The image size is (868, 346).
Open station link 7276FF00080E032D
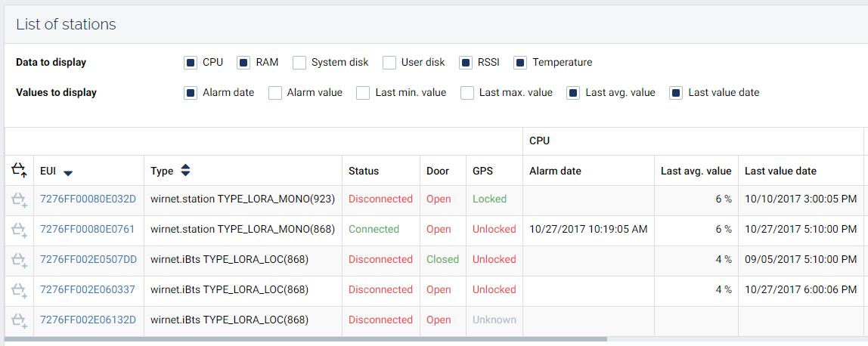pos(88,199)
